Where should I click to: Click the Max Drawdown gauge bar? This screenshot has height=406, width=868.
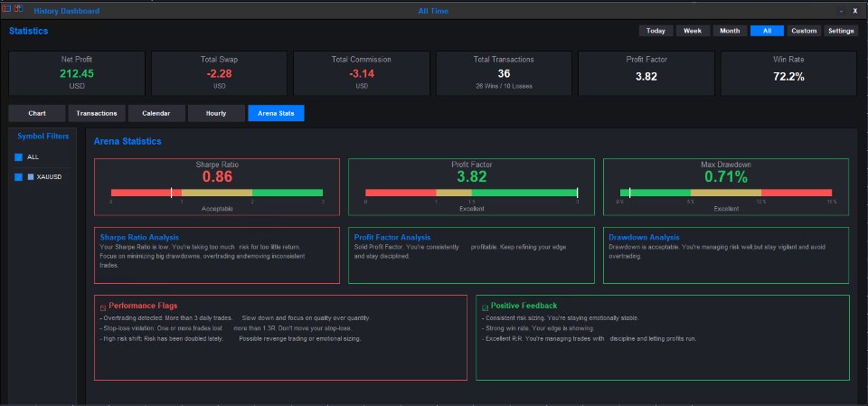(x=726, y=193)
